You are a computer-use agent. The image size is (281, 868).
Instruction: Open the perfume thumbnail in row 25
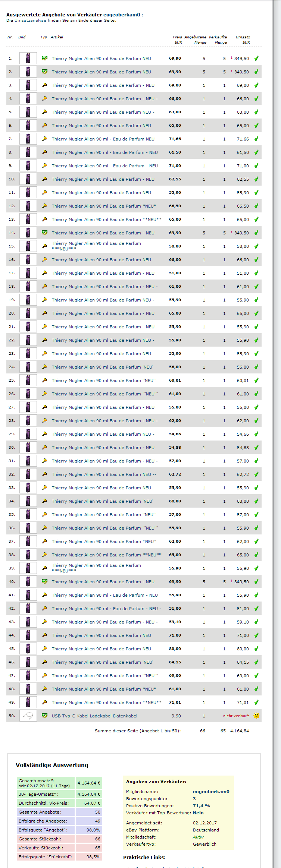coord(28,380)
